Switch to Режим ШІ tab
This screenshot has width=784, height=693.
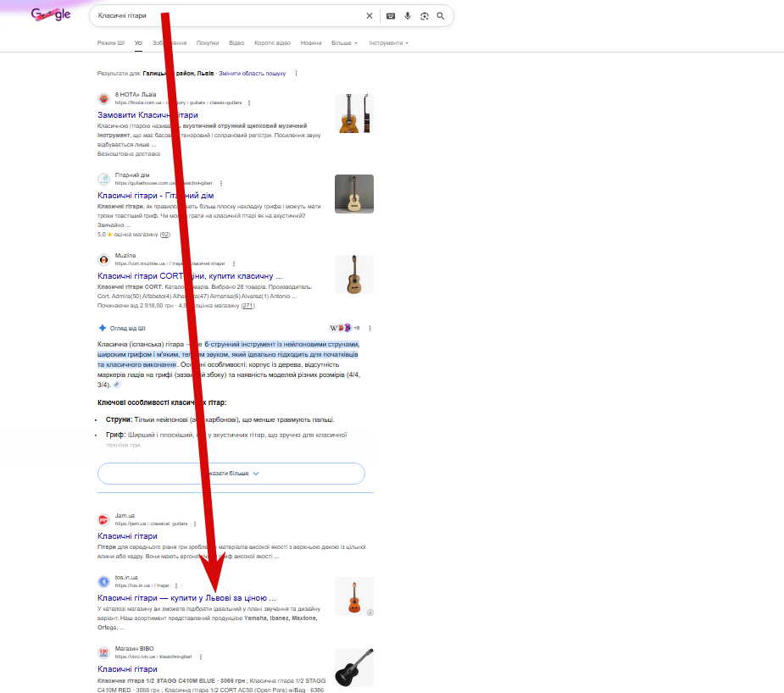coord(110,43)
